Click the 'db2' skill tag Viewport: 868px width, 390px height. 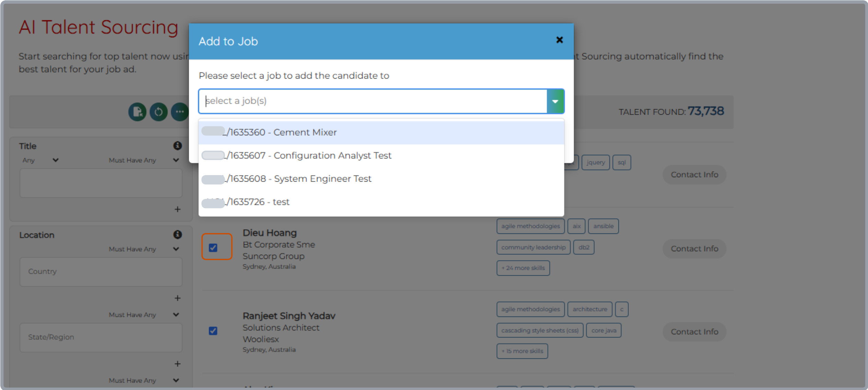(584, 247)
